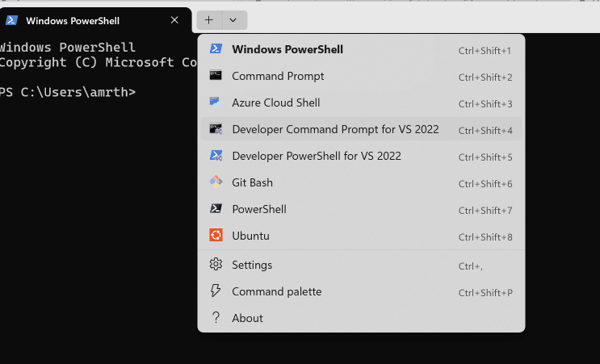Launch Azure Cloud Shell

point(361,103)
